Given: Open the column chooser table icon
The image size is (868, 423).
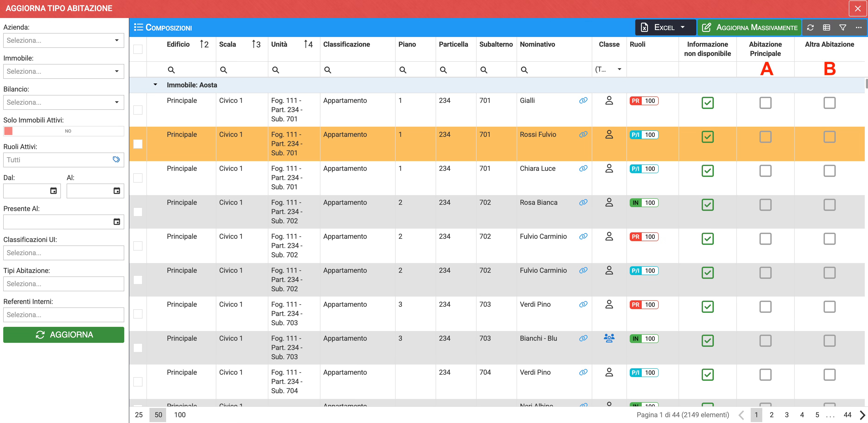Looking at the screenshot, I should pyautogui.click(x=827, y=28).
